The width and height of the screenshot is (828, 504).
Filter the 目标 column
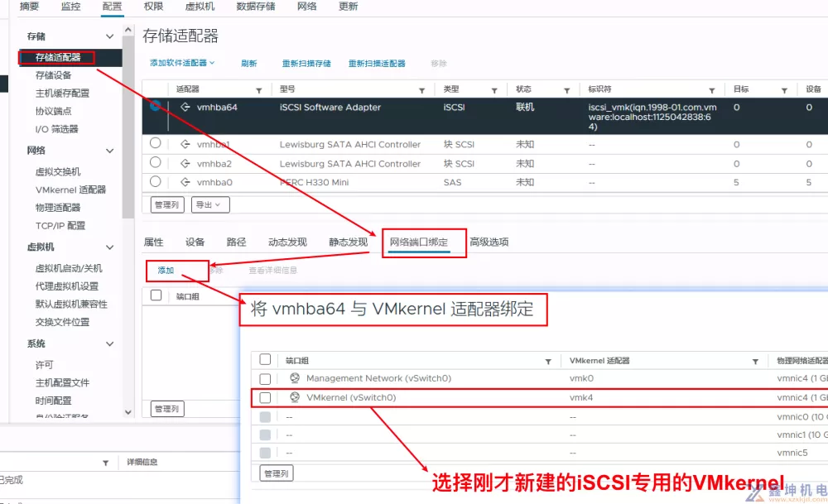point(784,90)
